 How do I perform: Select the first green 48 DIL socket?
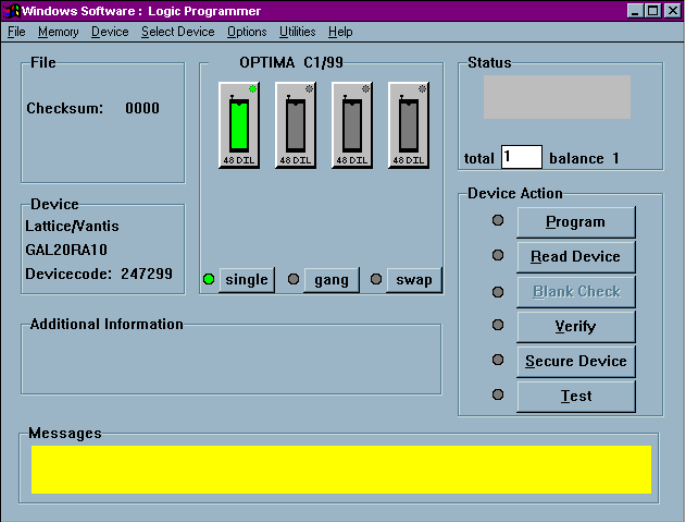[239, 125]
